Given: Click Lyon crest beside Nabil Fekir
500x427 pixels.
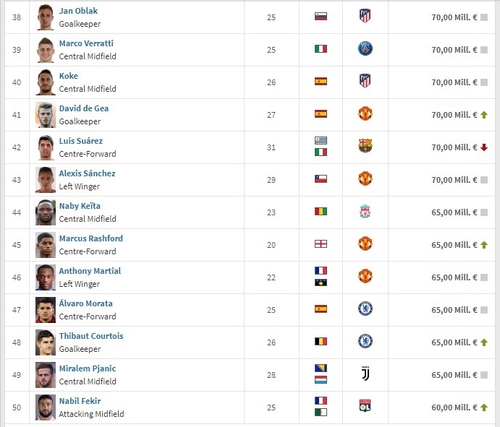Looking at the screenshot, I should [365, 406].
